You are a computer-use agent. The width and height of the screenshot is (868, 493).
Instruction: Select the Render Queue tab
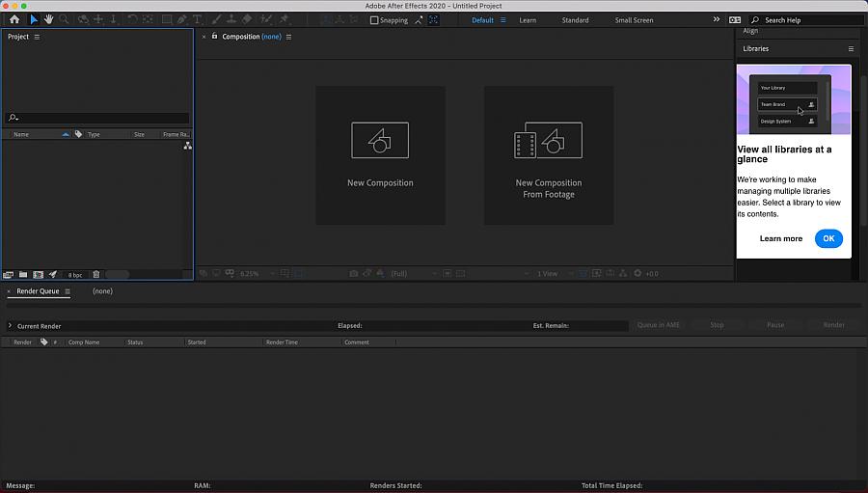coord(38,291)
